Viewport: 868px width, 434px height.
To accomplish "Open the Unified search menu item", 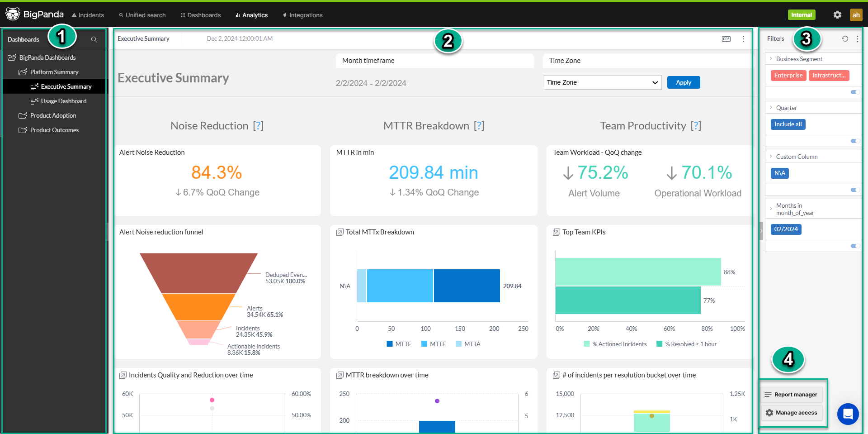I will (x=142, y=15).
